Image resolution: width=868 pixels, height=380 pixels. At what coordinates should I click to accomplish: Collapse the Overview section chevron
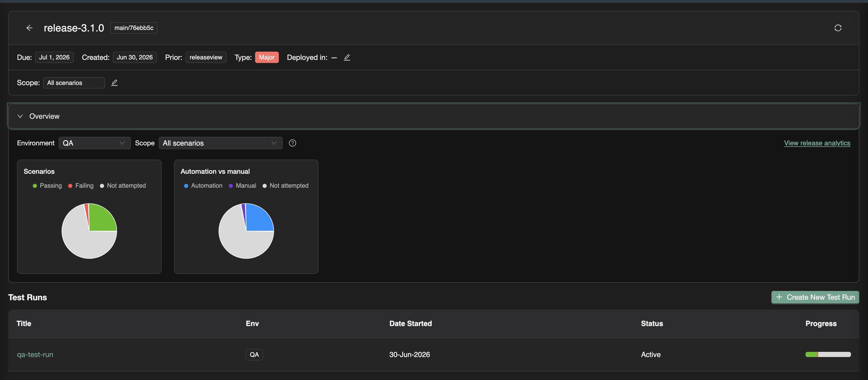coord(20,116)
